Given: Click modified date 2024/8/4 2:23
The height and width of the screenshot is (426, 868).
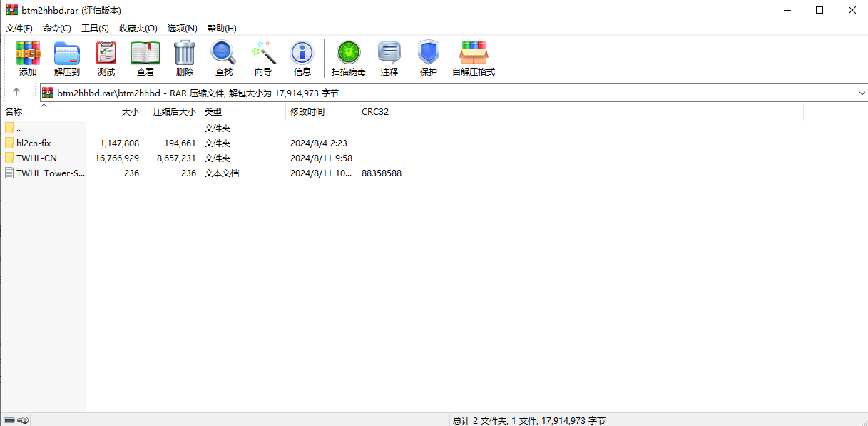Looking at the screenshot, I should [x=319, y=143].
